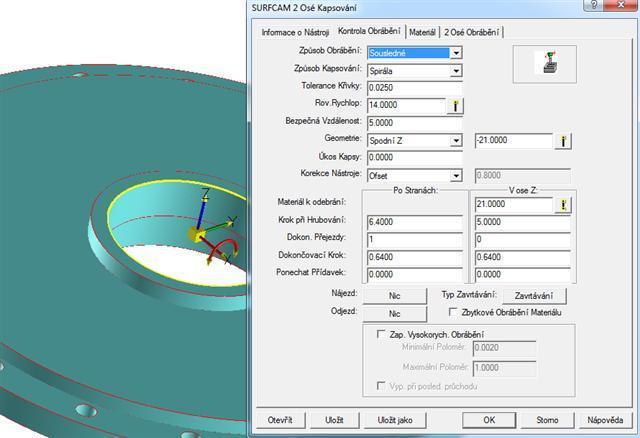Toggle Zap. Vysokorych. Obrábění checkbox
Image resolution: width=640 pixels, height=438 pixels.
click(381, 334)
